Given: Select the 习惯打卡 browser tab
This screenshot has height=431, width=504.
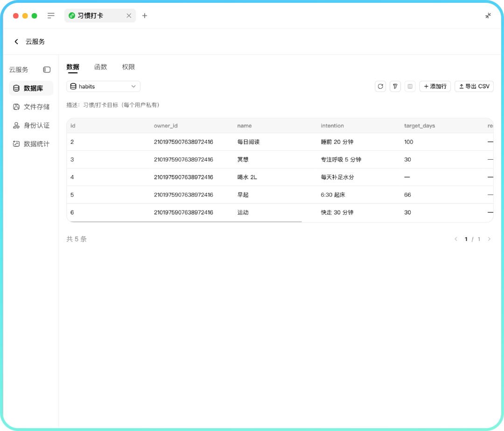Looking at the screenshot, I should [x=100, y=15].
